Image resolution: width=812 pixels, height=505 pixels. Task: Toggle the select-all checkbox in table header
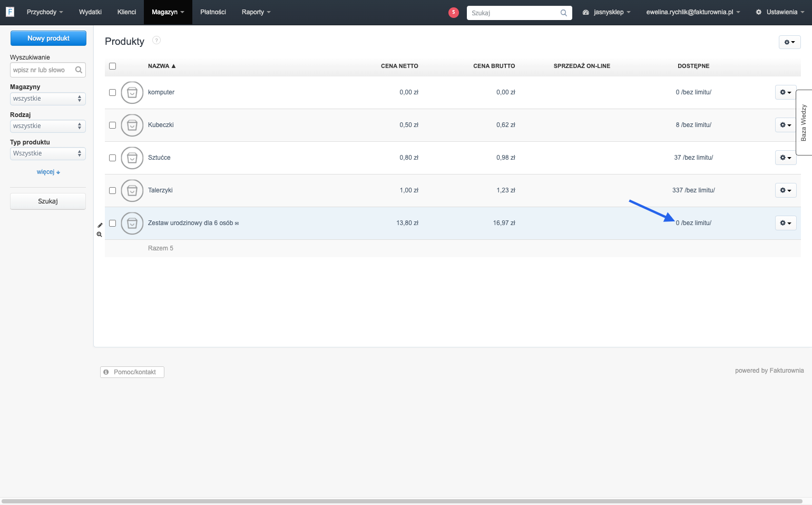click(x=112, y=66)
